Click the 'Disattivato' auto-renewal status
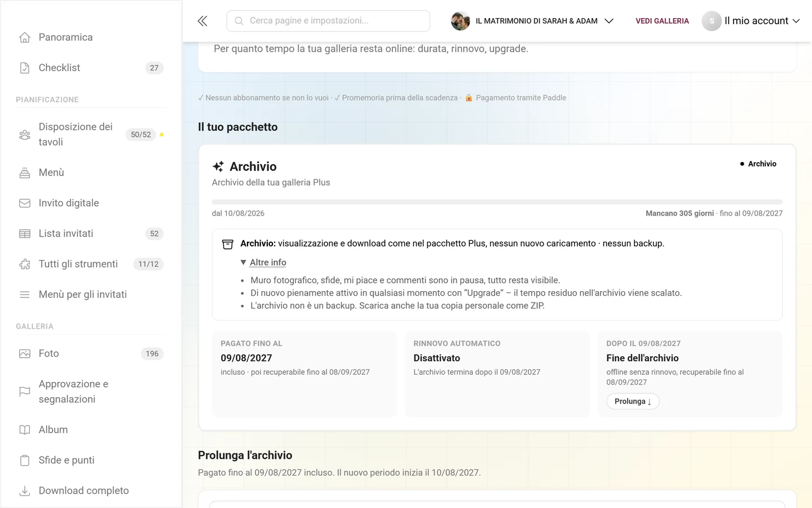The width and height of the screenshot is (812, 508). (x=436, y=358)
